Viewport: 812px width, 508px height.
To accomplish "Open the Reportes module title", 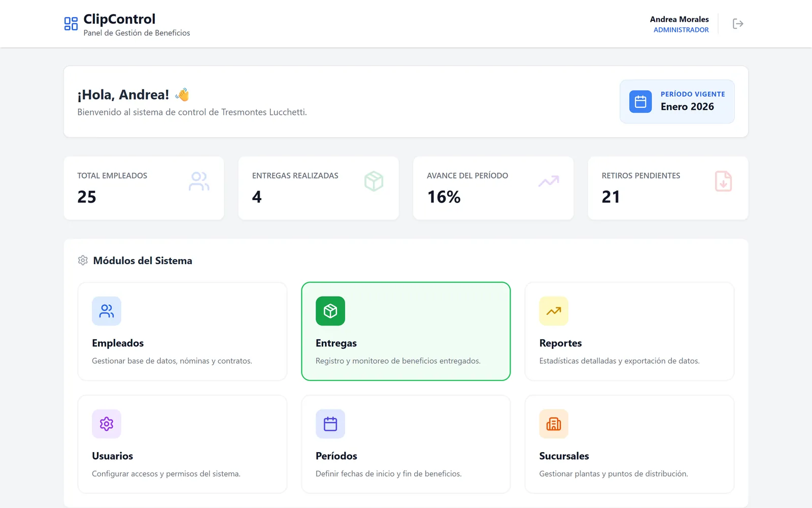I will tap(560, 343).
